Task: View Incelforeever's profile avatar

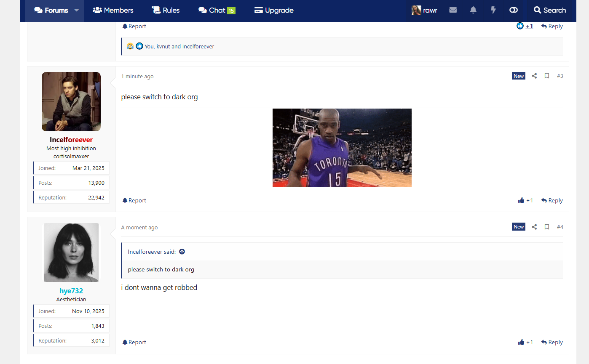Action: coord(71,101)
